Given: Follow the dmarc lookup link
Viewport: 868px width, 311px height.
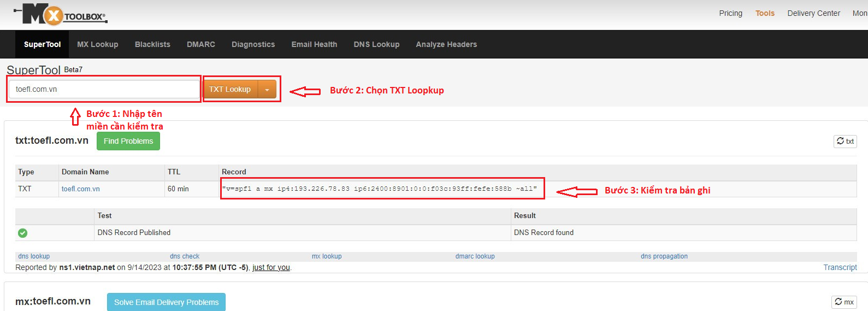Looking at the screenshot, I should point(475,256).
